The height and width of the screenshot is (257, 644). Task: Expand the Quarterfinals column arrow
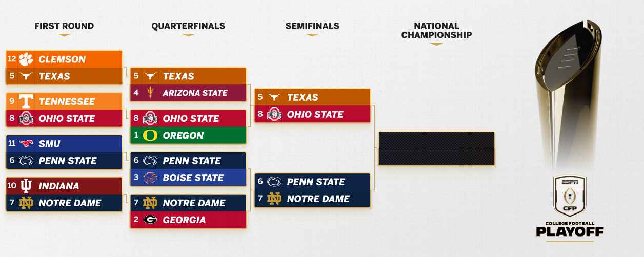coord(188,35)
